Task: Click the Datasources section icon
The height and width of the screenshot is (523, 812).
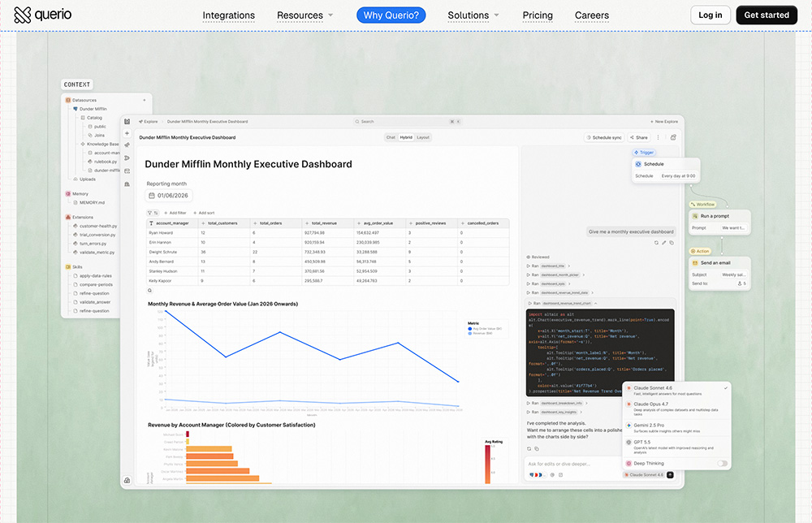Action: (68, 100)
